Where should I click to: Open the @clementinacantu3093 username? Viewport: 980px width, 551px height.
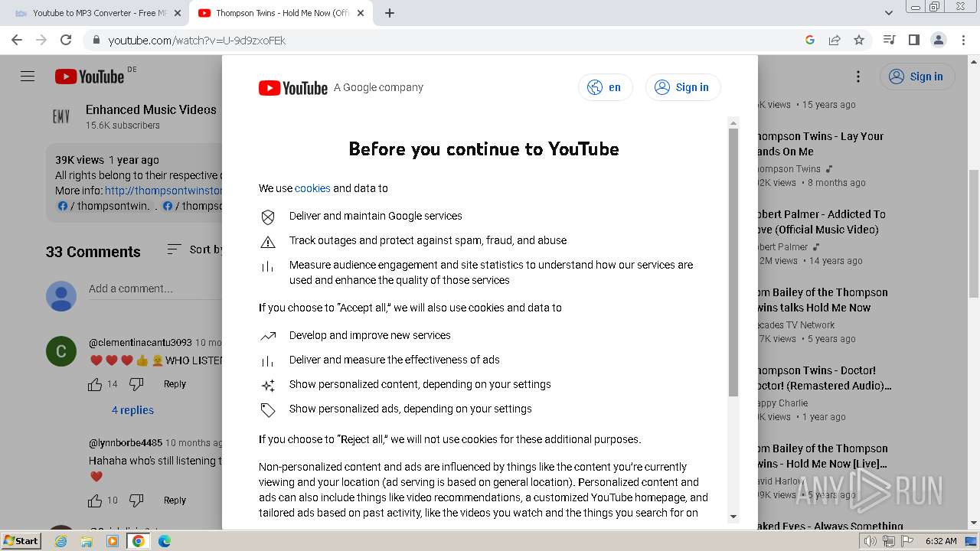(140, 342)
